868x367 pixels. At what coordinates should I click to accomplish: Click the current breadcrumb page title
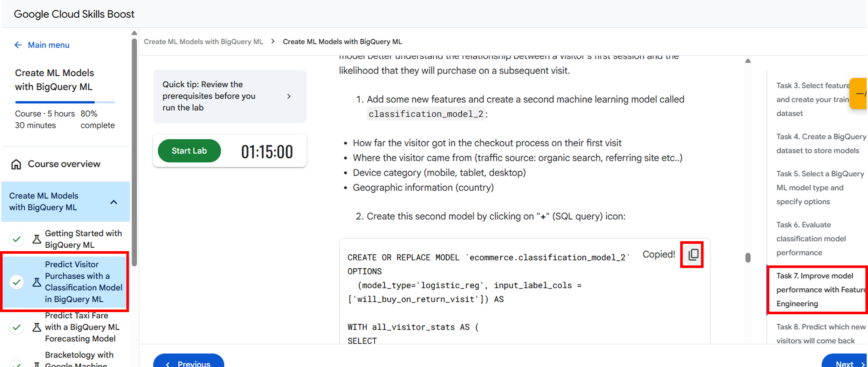[342, 41]
